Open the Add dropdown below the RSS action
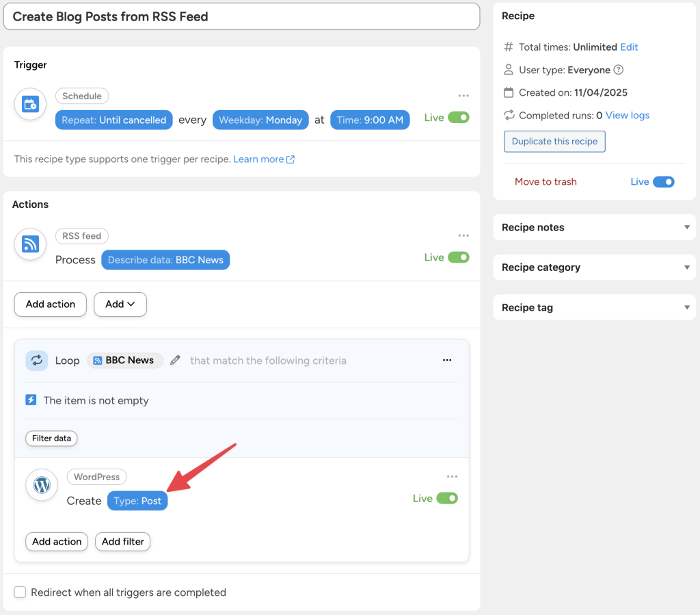 [120, 304]
